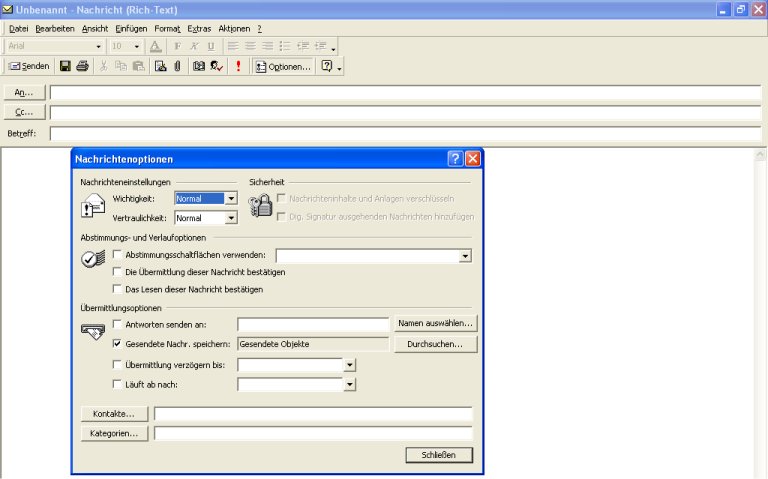Click the decrease indent icon
Screen dimensions: 768x479
click(x=303, y=47)
